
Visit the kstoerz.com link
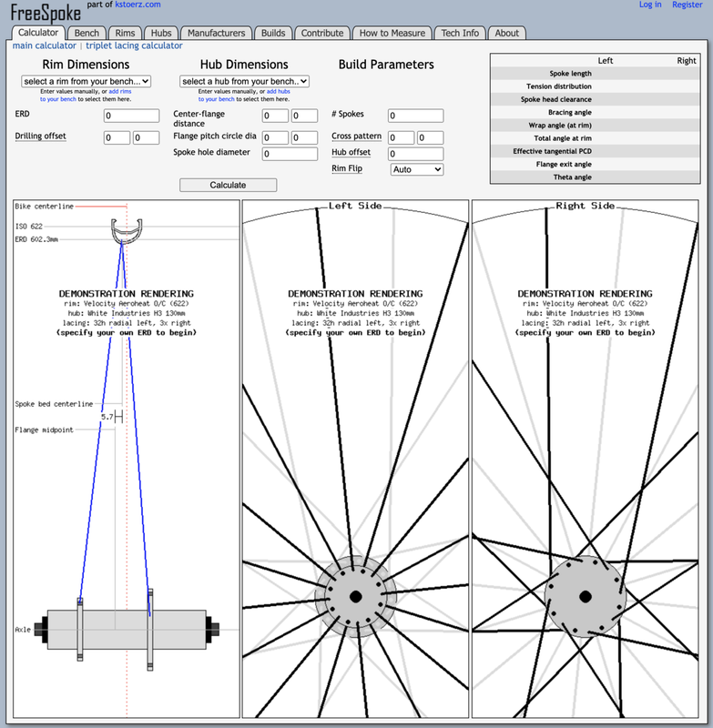tap(138, 5)
